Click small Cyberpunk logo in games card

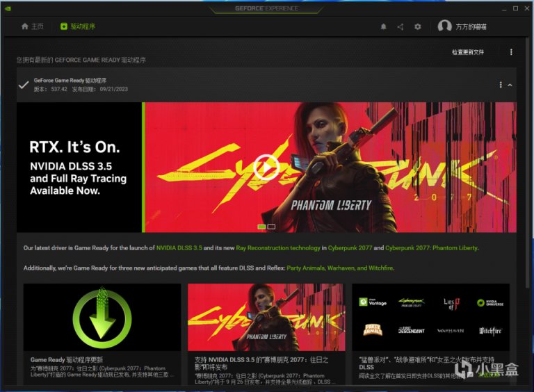(412, 302)
